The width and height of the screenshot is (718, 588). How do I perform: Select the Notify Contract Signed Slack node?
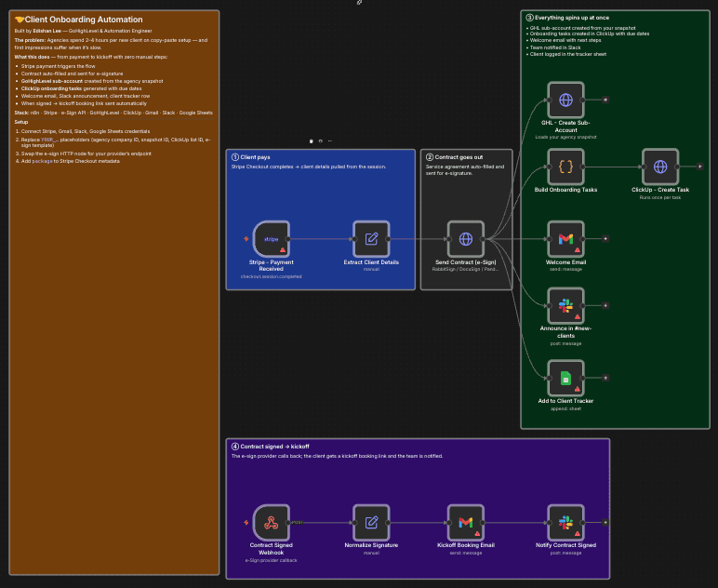pos(566,523)
